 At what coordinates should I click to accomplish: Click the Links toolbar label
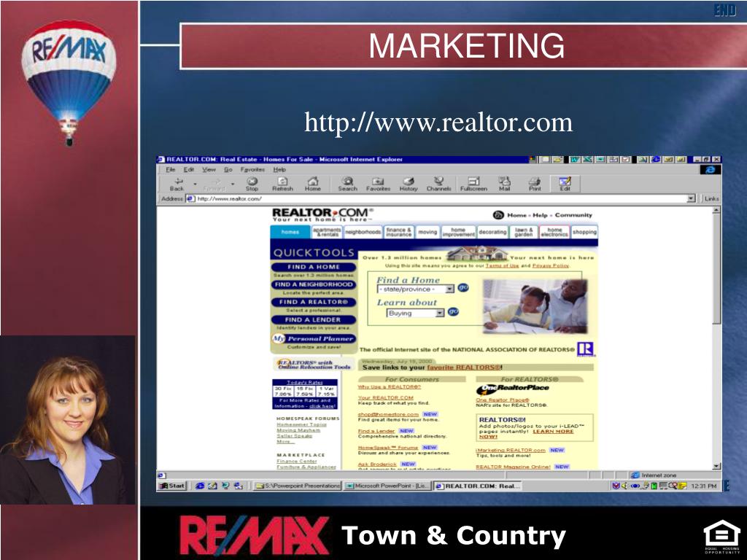(x=712, y=198)
